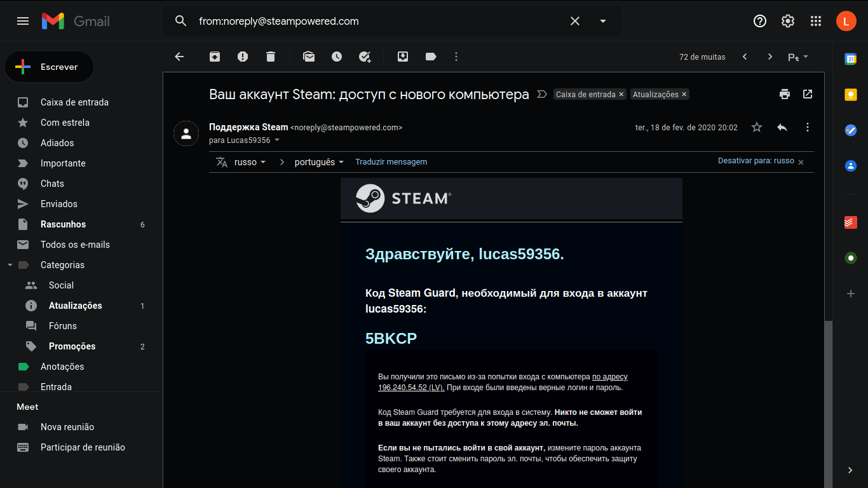Screen dimensions: 868x488
Task: Open the Labels icon in the toolbar
Action: (x=431, y=57)
